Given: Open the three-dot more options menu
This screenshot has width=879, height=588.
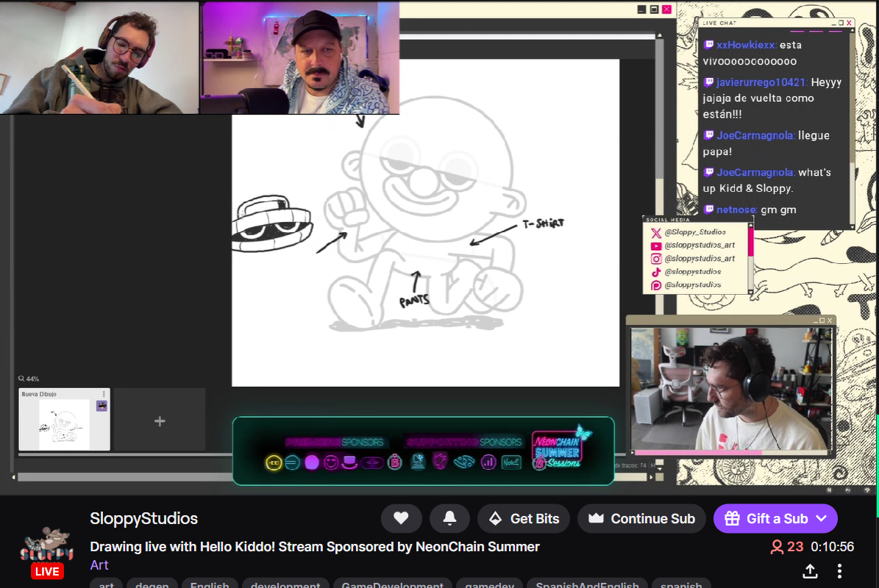Looking at the screenshot, I should (839, 570).
